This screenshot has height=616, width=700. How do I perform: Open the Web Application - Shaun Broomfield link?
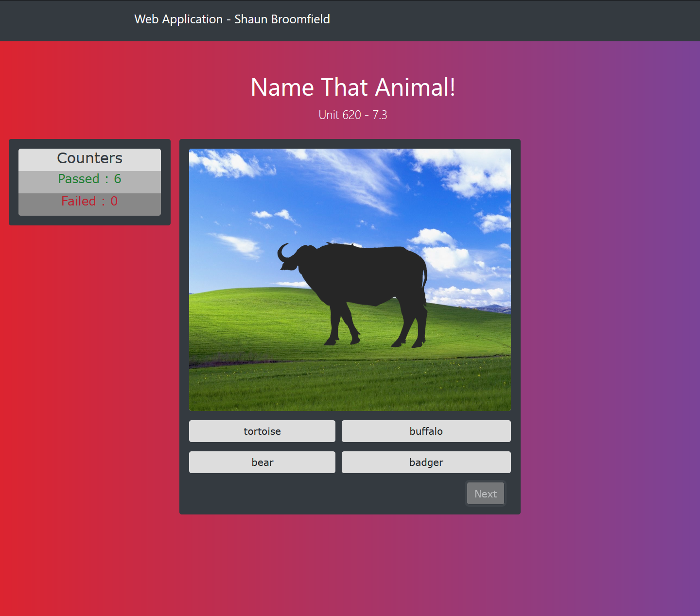232,19
